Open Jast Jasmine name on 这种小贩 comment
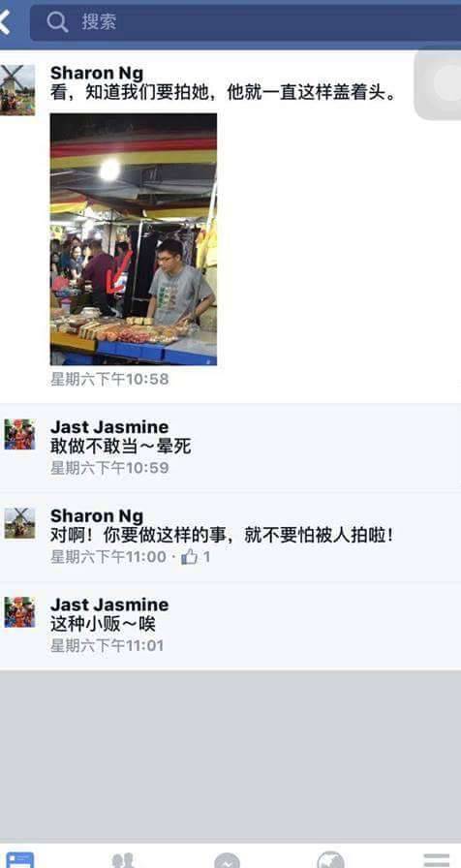This screenshot has height=868, width=461. click(109, 604)
